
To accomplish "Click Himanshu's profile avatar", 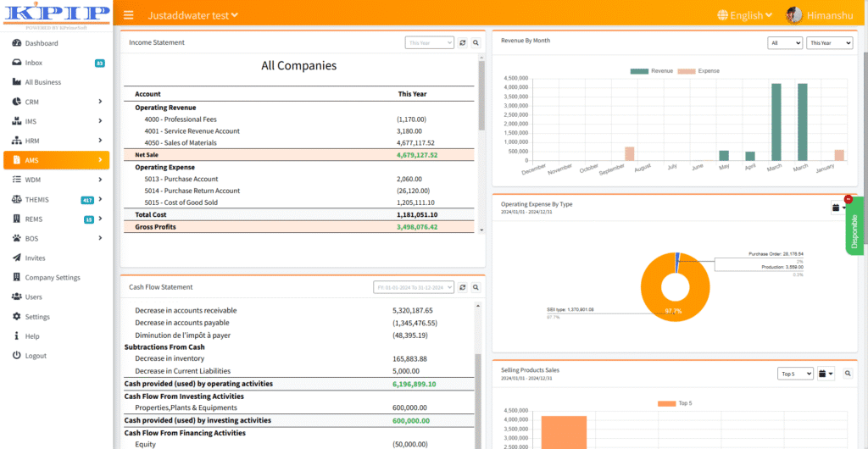I will click(794, 15).
